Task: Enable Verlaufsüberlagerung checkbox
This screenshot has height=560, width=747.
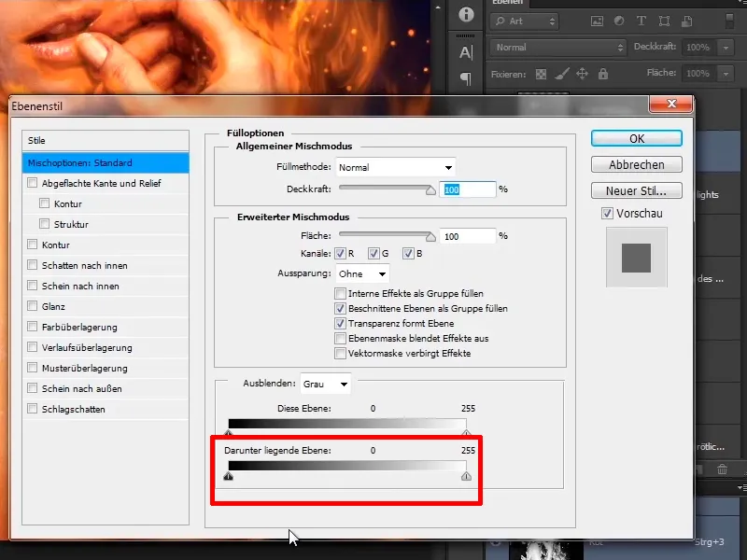Action: click(33, 346)
